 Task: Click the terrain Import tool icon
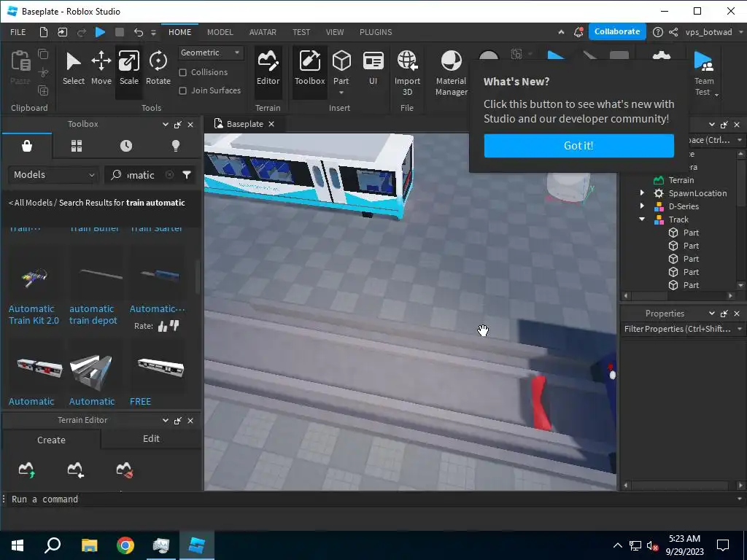75,470
